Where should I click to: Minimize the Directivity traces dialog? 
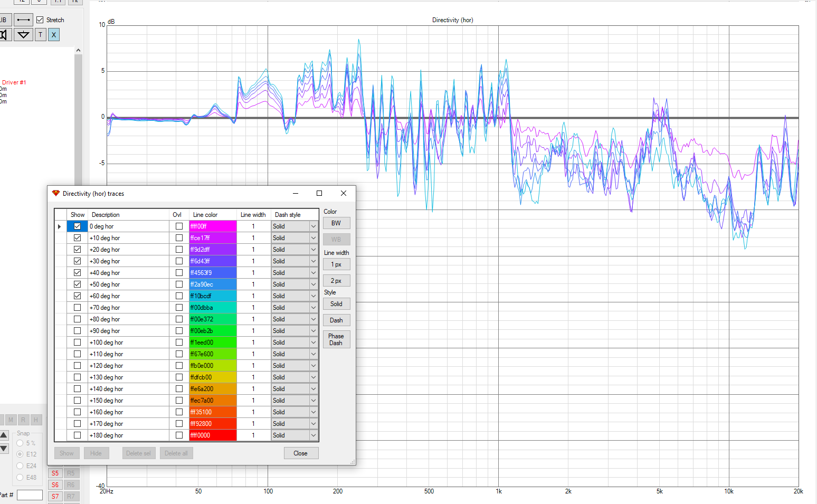click(x=296, y=194)
